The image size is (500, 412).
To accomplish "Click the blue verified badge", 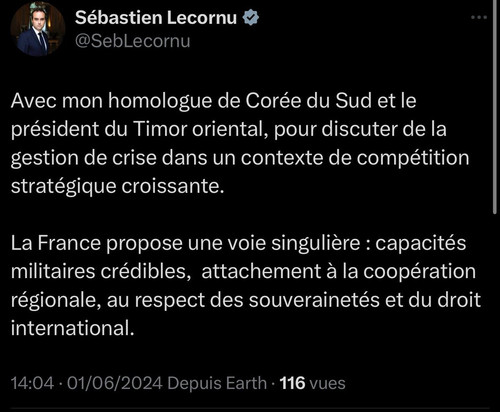I will [251, 17].
